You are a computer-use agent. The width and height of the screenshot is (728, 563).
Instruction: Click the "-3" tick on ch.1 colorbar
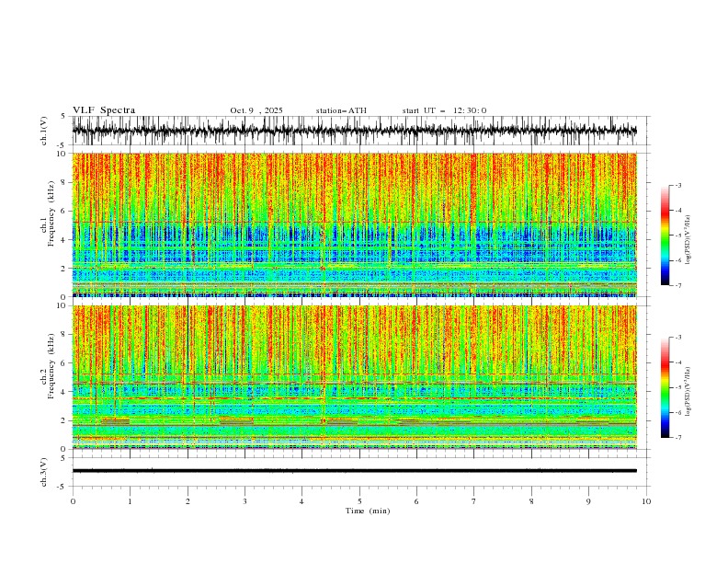click(677, 185)
